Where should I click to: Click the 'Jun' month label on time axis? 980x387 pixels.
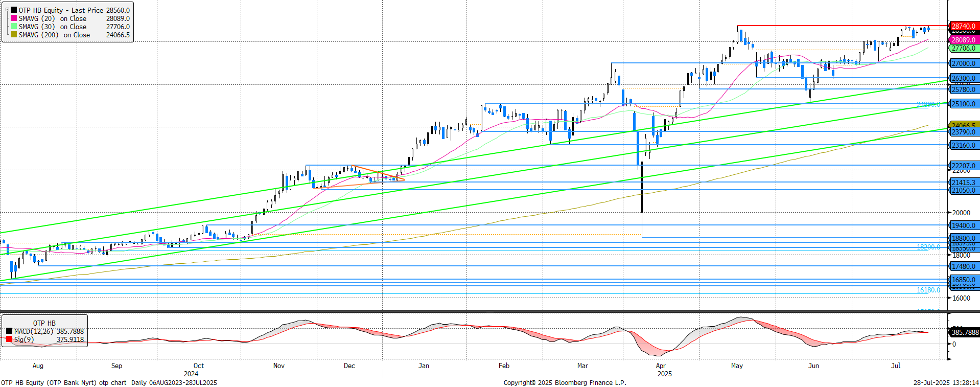click(x=813, y=366)
